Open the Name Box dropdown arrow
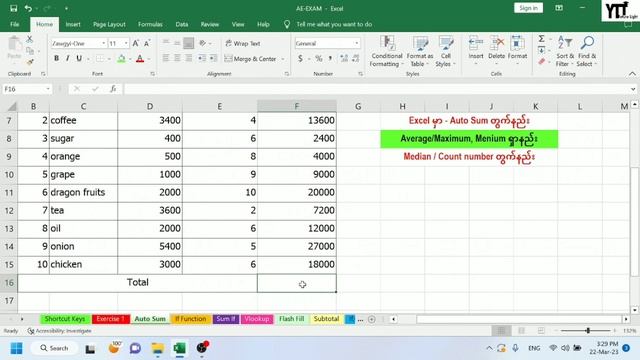 (48, 89)
